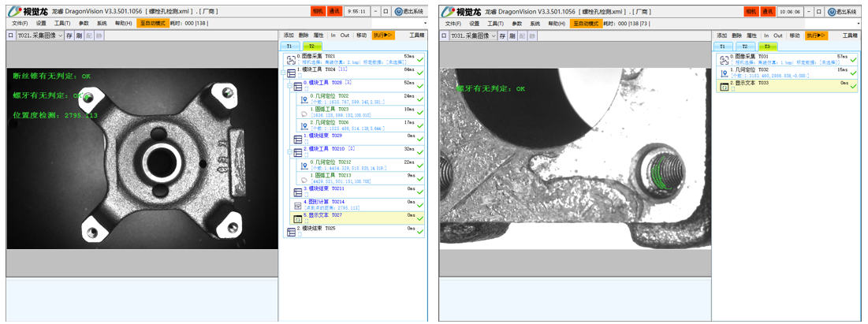
Task: Open the 帮助(H) menu in the right window
Action: point(557,24)
